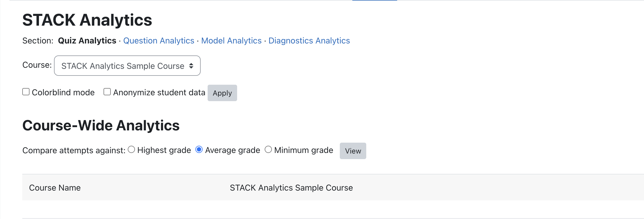
Task: Navigate to Diagnostics Analytics
Action: [309, 41]
